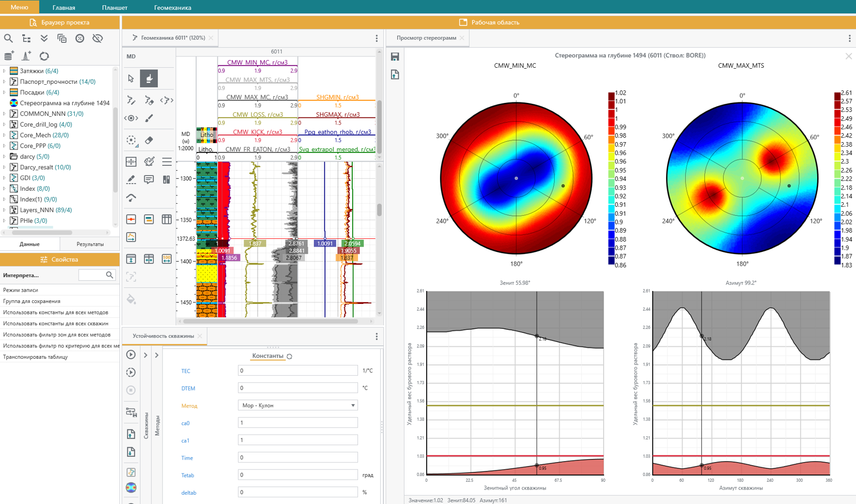Click the curve in angle brackets icon
Image resolution: width=856 pixels, height=504 pixels.
[x=167, y=100]
